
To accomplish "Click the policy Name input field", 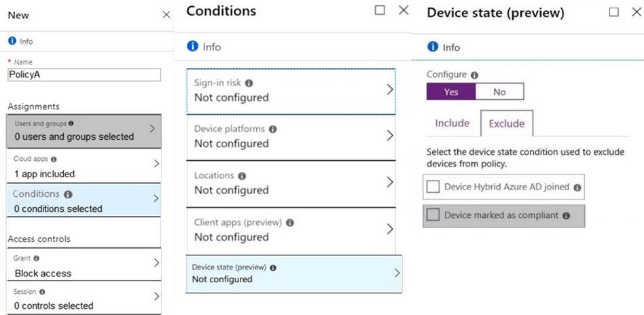I will tap(84, 75).
